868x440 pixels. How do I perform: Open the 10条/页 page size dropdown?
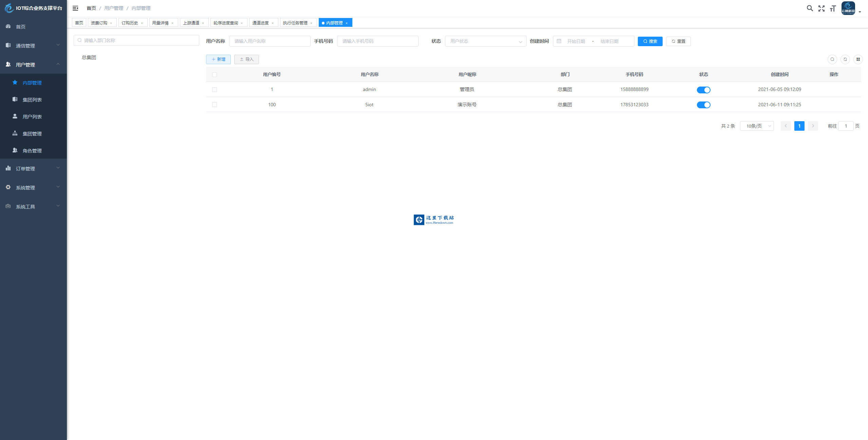coord(757,126)
